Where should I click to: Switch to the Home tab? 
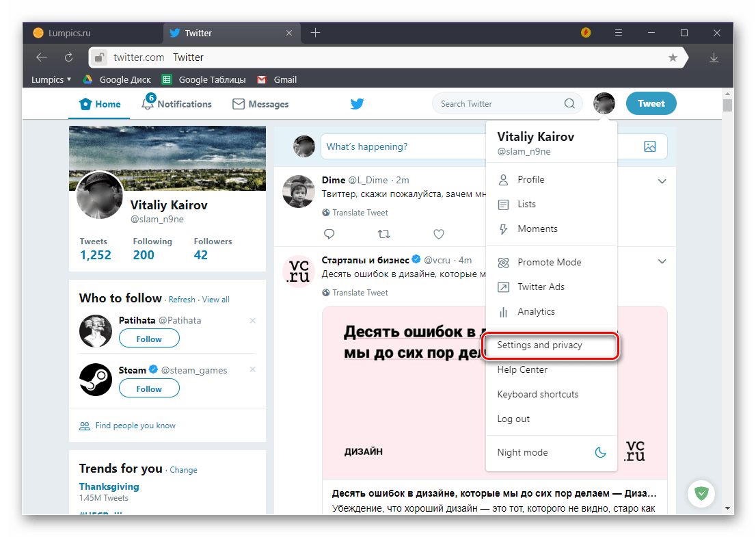(99, 103)
